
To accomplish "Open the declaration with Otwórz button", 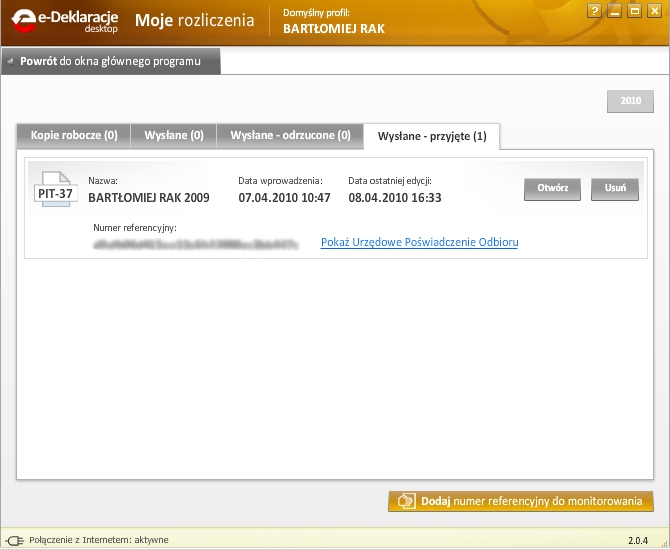I will [552, 189].
